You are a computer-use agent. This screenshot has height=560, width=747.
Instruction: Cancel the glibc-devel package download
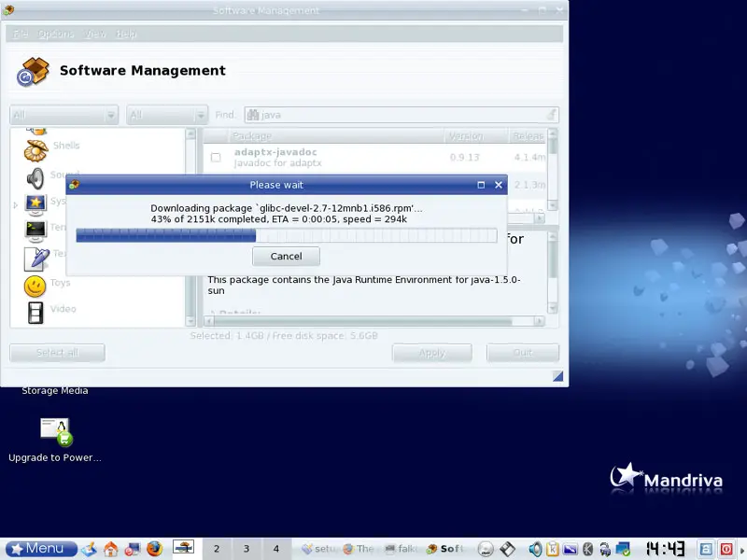286,256
